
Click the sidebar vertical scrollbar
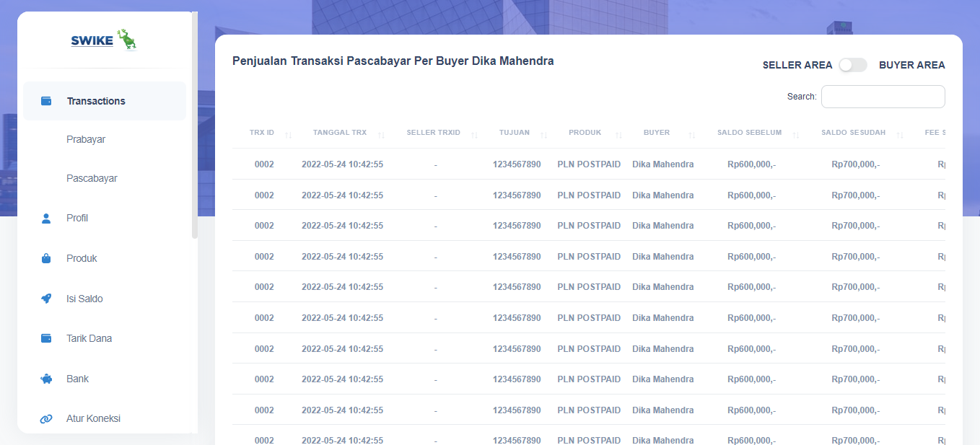point(194,126)
